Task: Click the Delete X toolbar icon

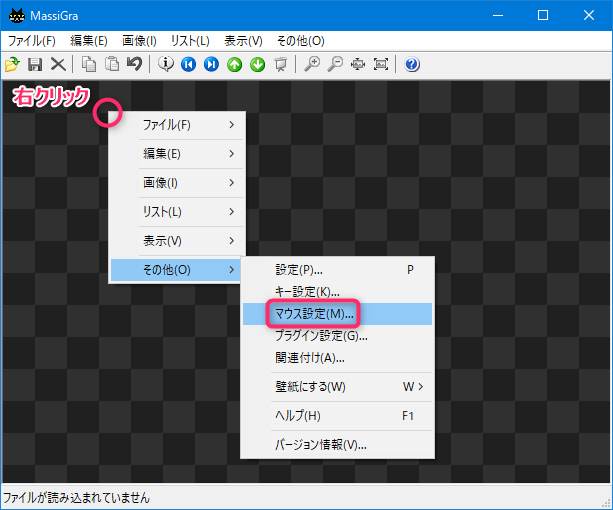Action: [58, 64]
